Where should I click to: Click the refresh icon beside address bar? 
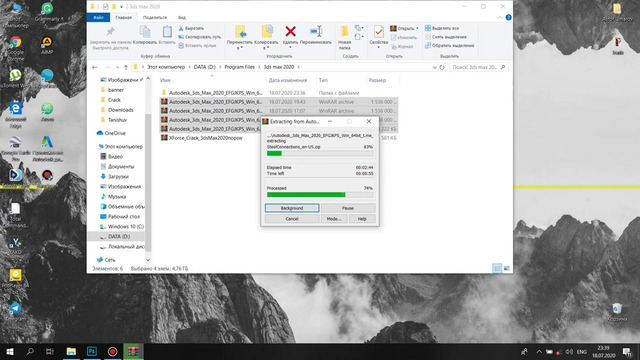[x=442, y=67]
